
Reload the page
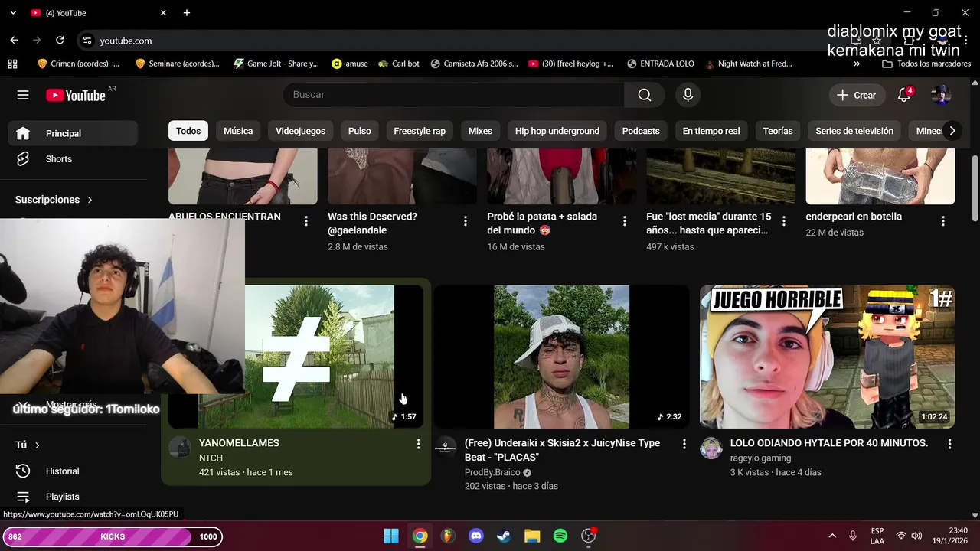[x=60, y=40]
